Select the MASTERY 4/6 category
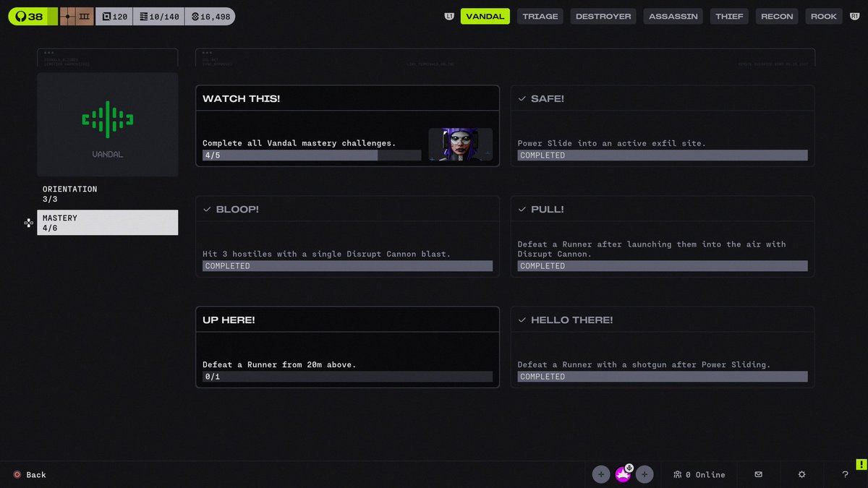 click(108, 223)
